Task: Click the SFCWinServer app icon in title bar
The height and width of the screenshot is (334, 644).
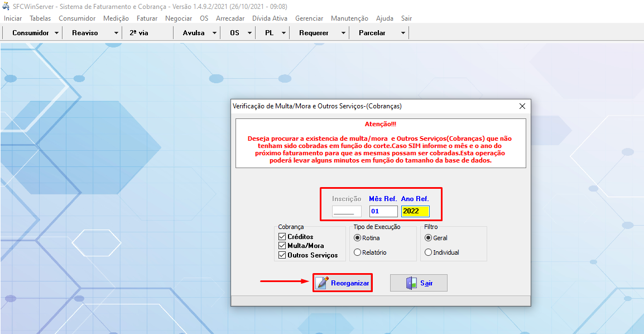Action: click(6, 6)
